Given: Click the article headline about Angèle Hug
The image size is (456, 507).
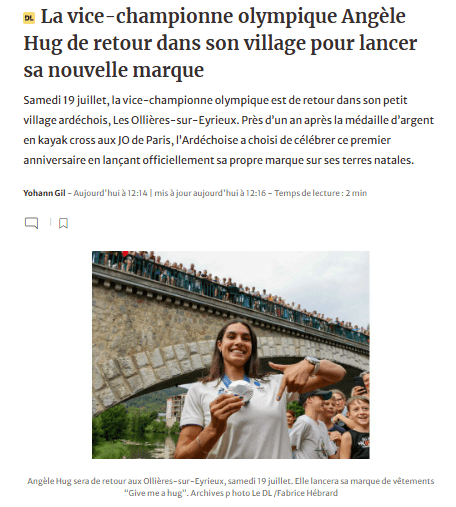Looking at the screenshot, I should tap(220, 43).
